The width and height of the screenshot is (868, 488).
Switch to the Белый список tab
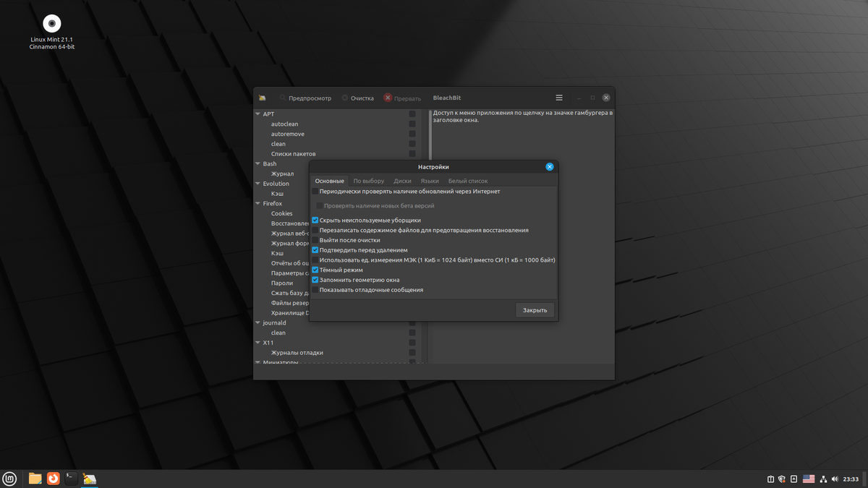tap(468, 181)
